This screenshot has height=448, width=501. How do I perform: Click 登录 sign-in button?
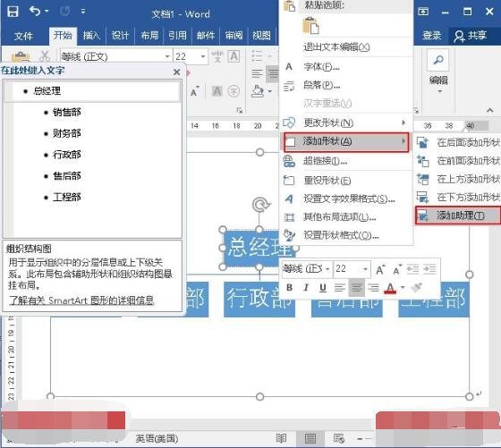[x=431, y=36]
